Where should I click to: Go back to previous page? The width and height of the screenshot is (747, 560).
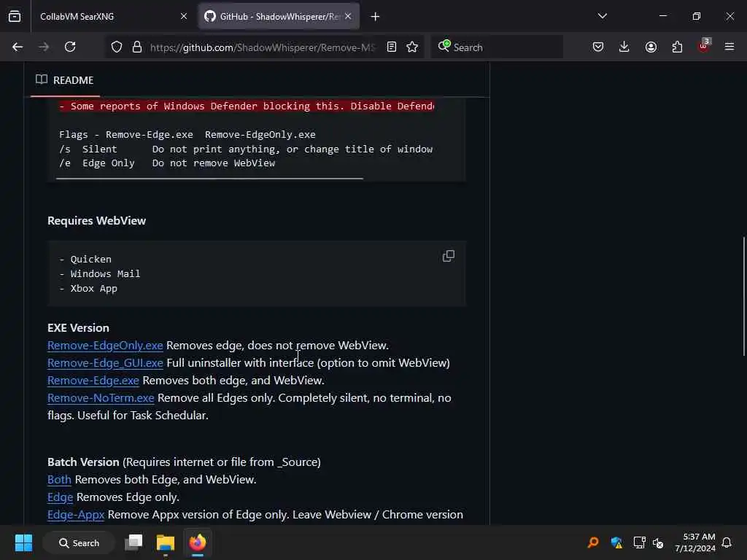[18, 47]
